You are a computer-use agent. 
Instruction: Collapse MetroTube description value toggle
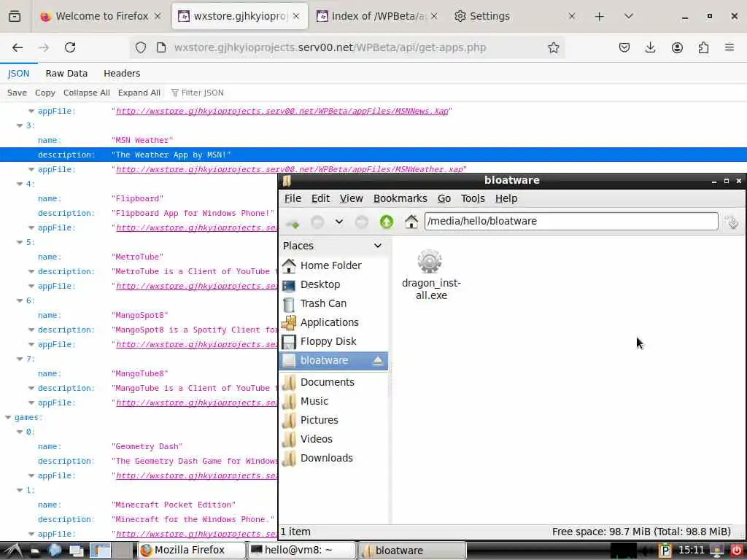point(31,271)
